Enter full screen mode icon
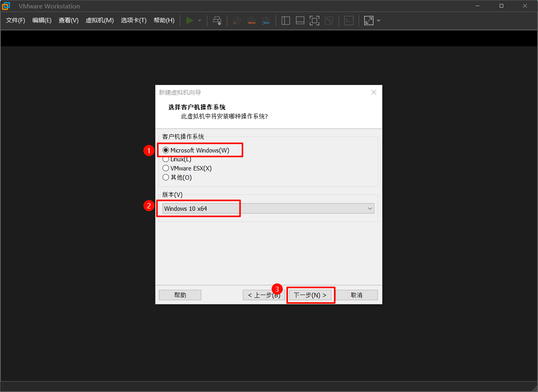Viewport: 538px width, 392px height. (x=314, y=21)
